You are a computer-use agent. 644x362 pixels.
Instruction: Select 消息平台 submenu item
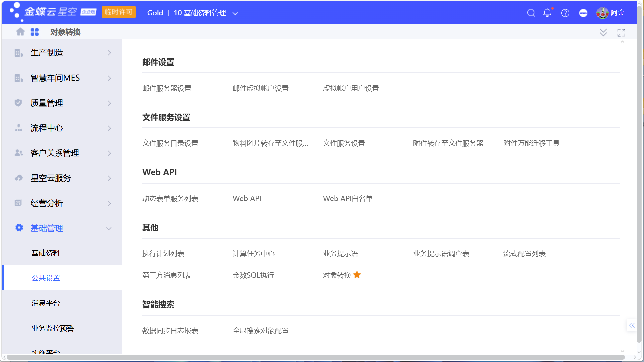(46, 303)
